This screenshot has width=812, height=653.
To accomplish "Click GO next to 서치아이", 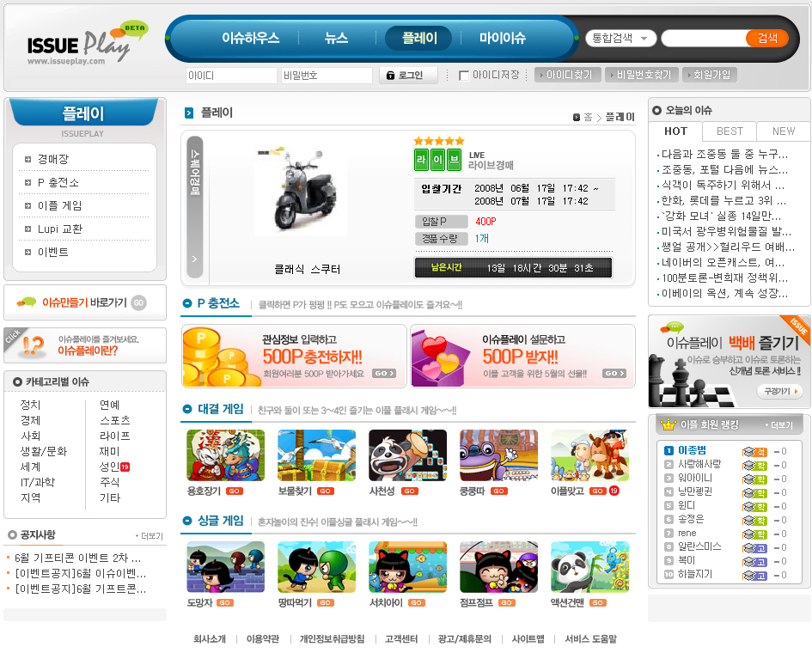I will point(417,603).
